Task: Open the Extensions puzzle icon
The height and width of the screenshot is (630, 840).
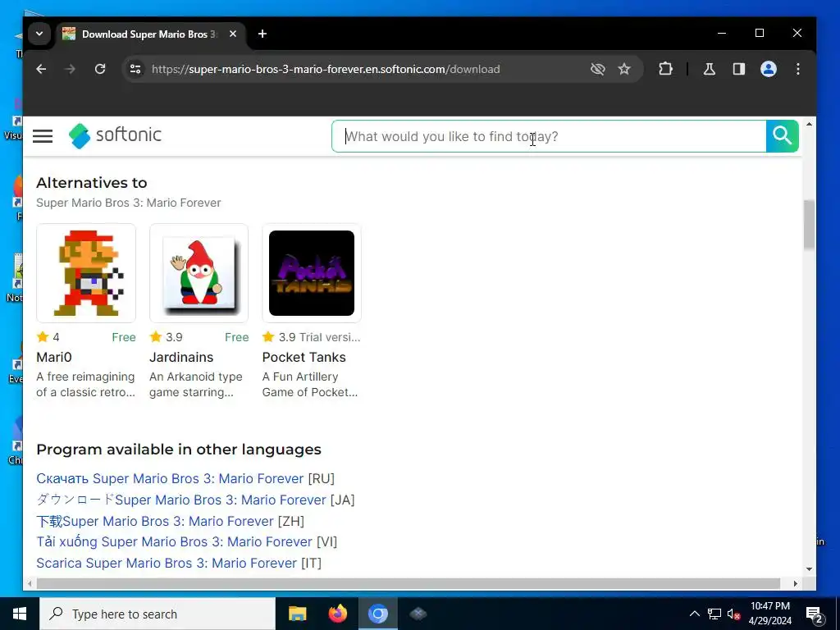Action: click(x=665, y=69)
